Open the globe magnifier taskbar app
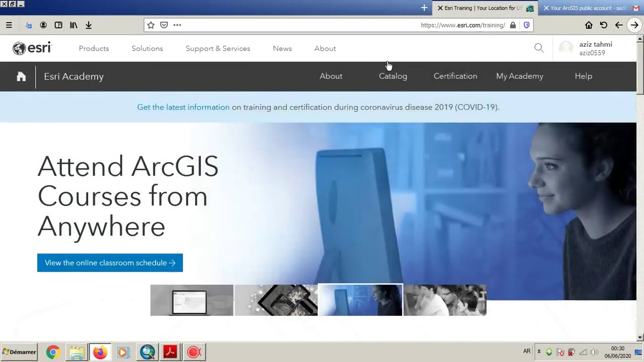The width and height of the screenshot is (644, 362). 147,352
